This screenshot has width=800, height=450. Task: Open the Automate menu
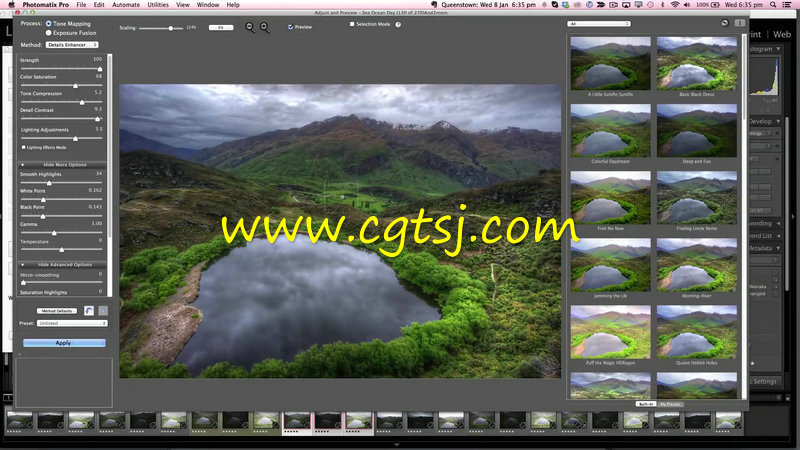coord(126,5)
